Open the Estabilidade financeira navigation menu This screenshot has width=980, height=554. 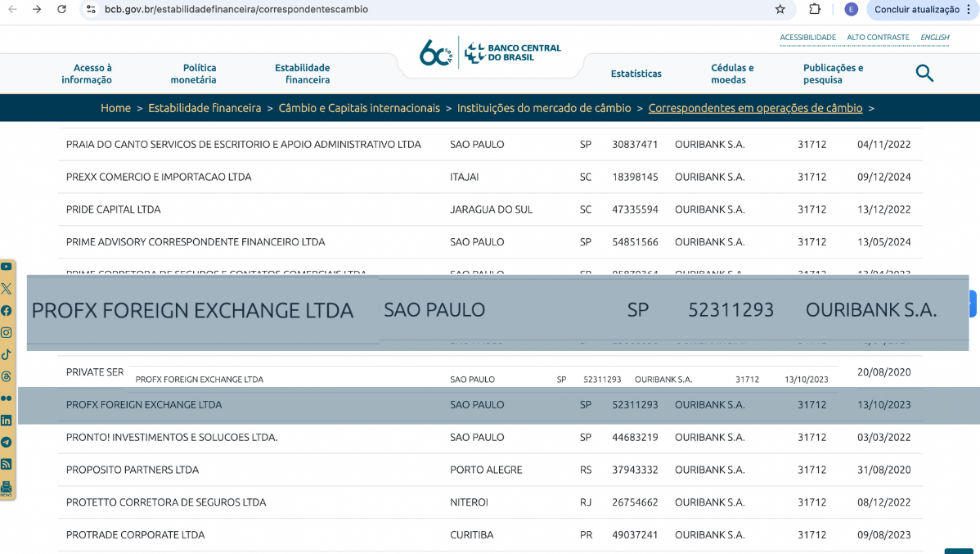tap(303, 74)
